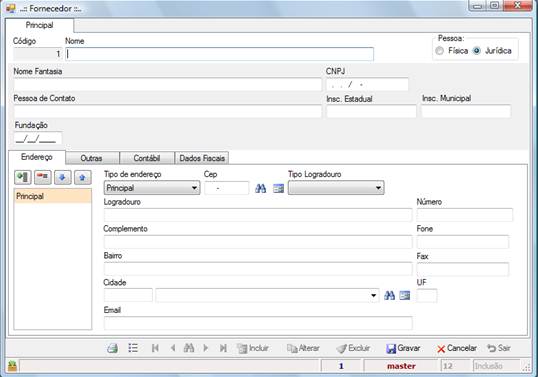This screenshot has width=538, height=377.
Task: Click the Email field
Action: 258,323
